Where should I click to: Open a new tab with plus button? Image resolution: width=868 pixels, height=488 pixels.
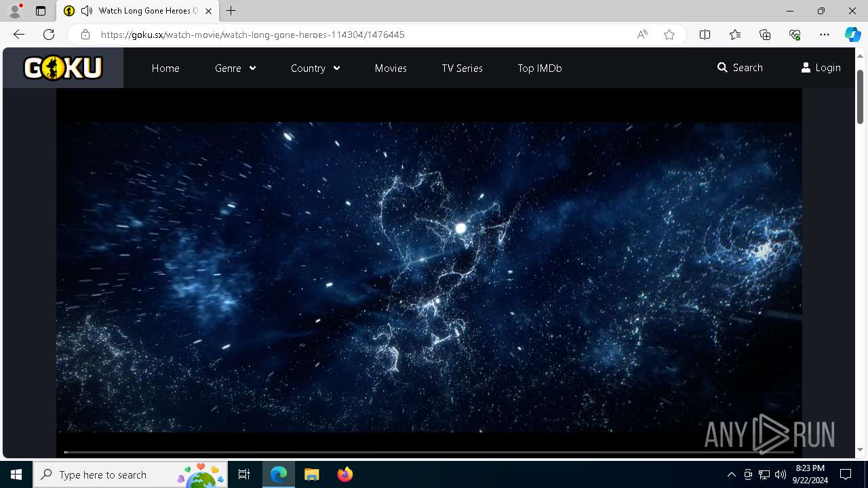pyautogui.click(x=231, y=11)
